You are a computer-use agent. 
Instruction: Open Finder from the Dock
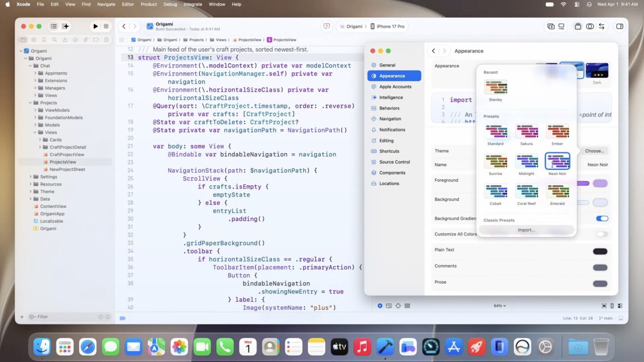pos(42,347)
